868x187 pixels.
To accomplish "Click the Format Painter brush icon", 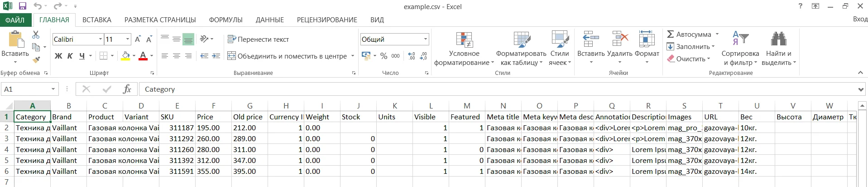I will 36,59.
